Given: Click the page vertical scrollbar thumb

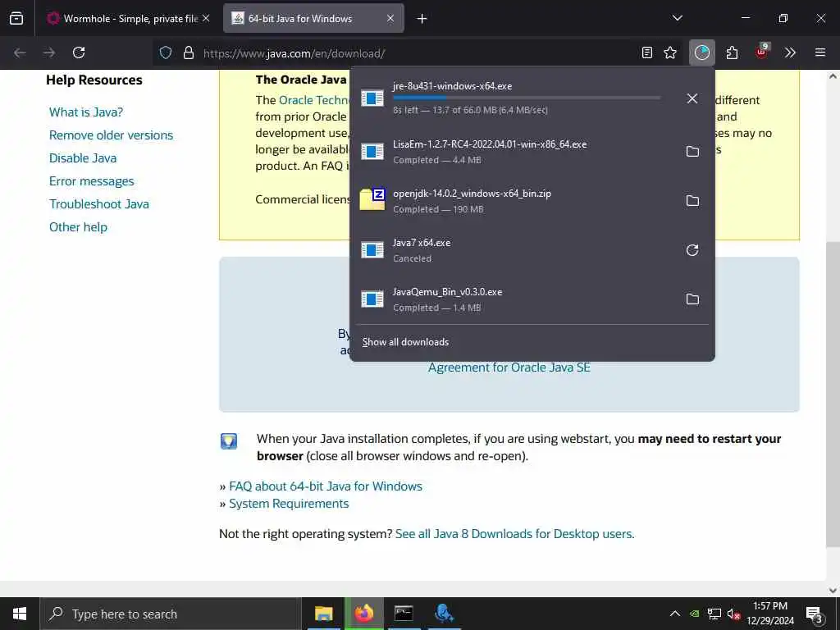Looking at the screenshot, I should [x=833, y=394].
